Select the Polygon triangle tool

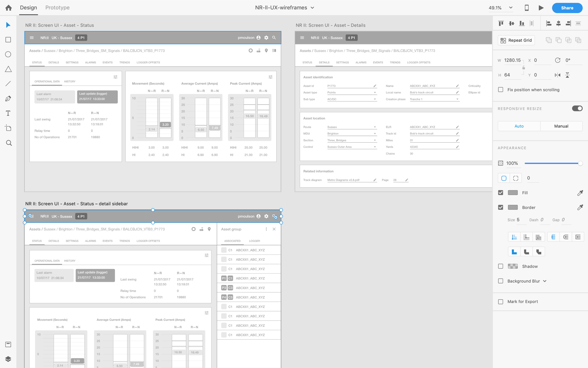pos(8,69)
